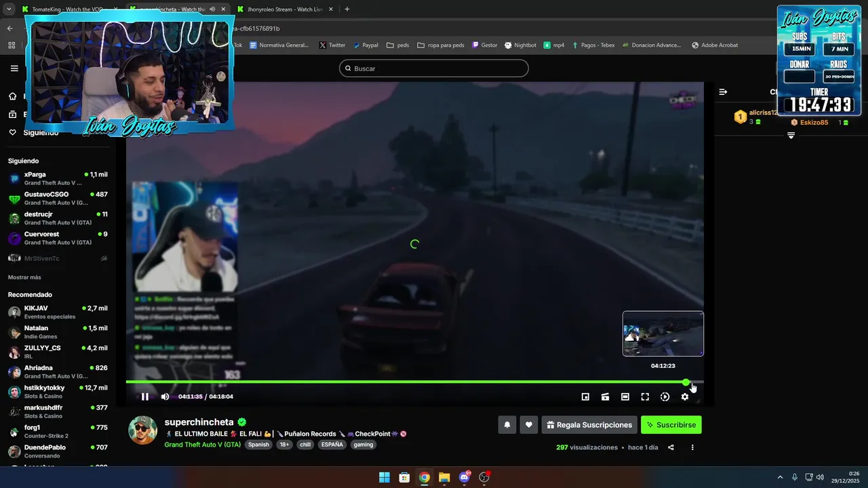This screenshot has height=488, width=868.
Task: Open the playback speed control
Action: point(665,396)
